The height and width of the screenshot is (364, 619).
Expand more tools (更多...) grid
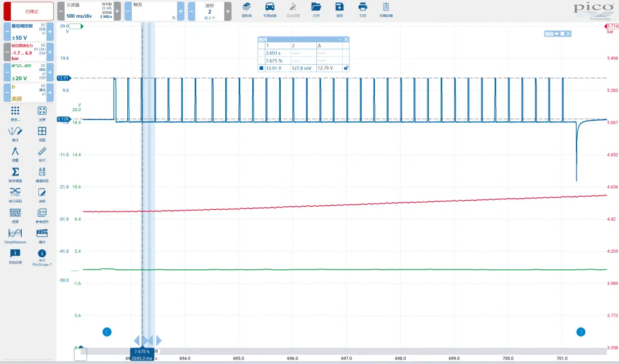(x=15, y=113)
